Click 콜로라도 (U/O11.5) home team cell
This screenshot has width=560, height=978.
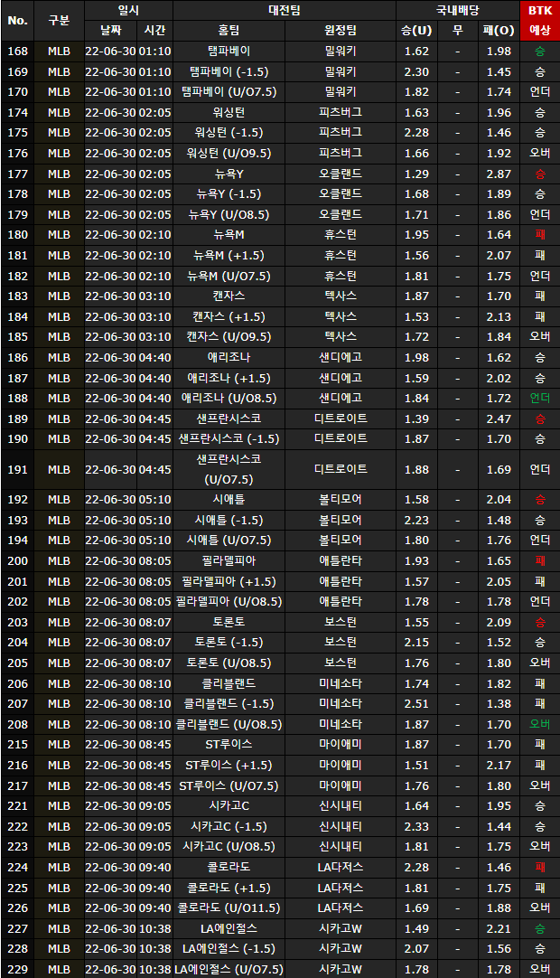pyautogui.click(x=229, y=907)
